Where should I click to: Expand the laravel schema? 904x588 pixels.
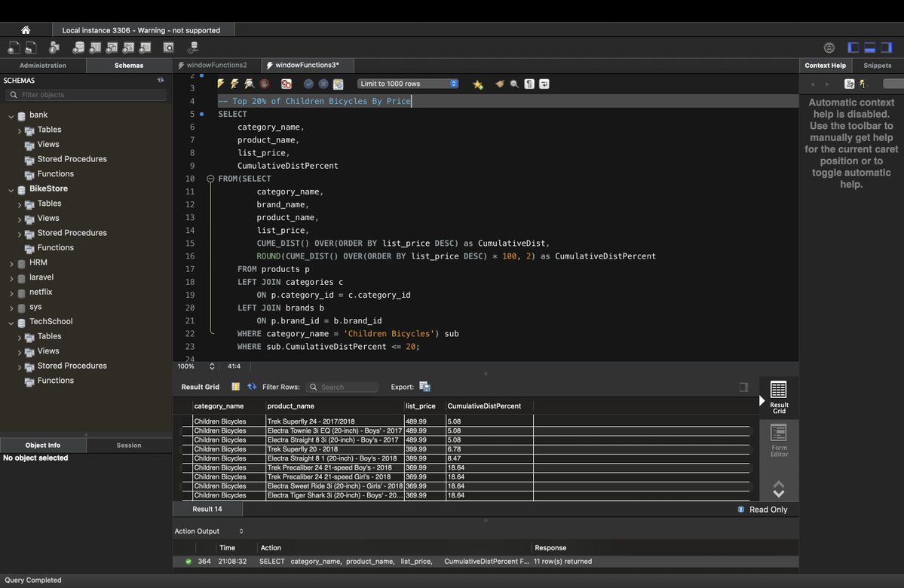(x=11, y=278)
